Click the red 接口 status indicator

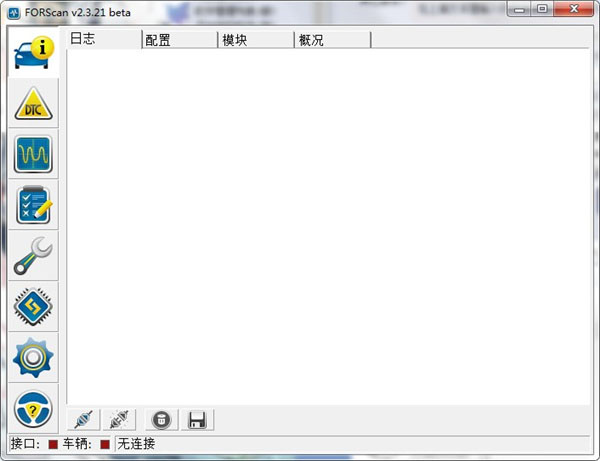(53, 444)
